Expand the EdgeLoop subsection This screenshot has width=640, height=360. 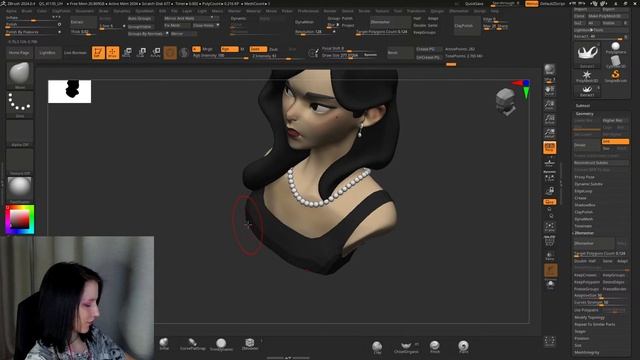coord(583,191)
